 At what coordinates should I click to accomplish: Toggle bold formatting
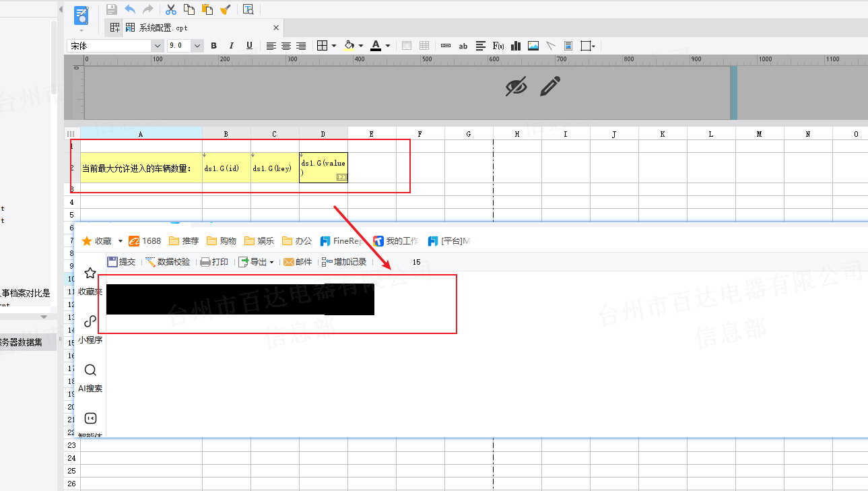point(214,46)
